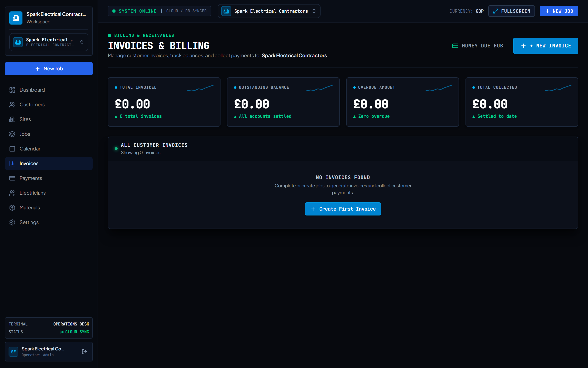Click the Overdue Amount sparkline

[439, 88]
